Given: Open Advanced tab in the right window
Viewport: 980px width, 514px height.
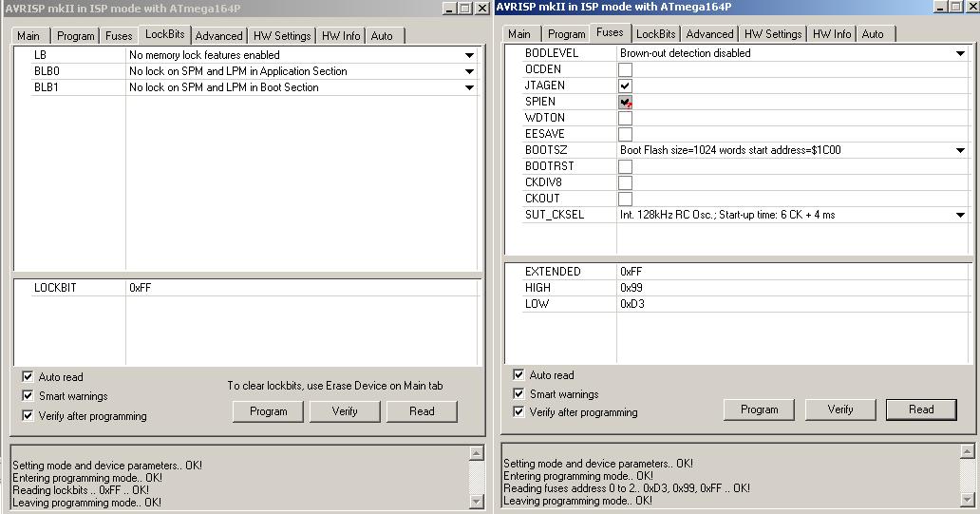Looking at the screenshot, I should pyautogui.click(x=710, y=34).
